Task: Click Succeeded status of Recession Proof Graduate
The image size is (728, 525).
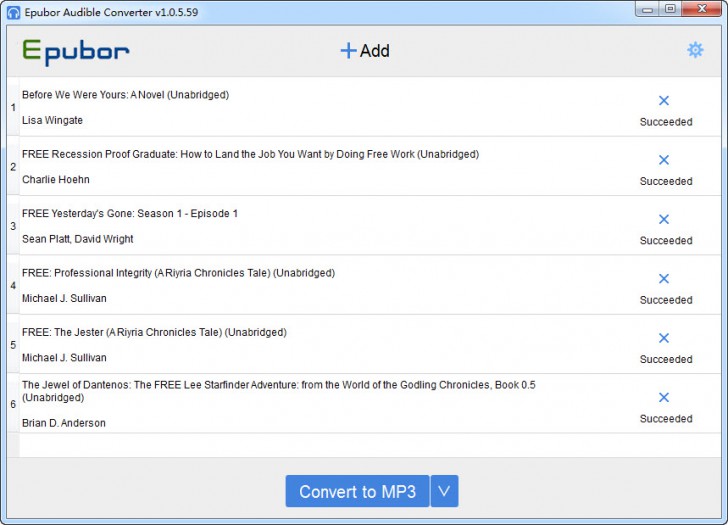Action: pyautogui.click(x=666, y=181)
